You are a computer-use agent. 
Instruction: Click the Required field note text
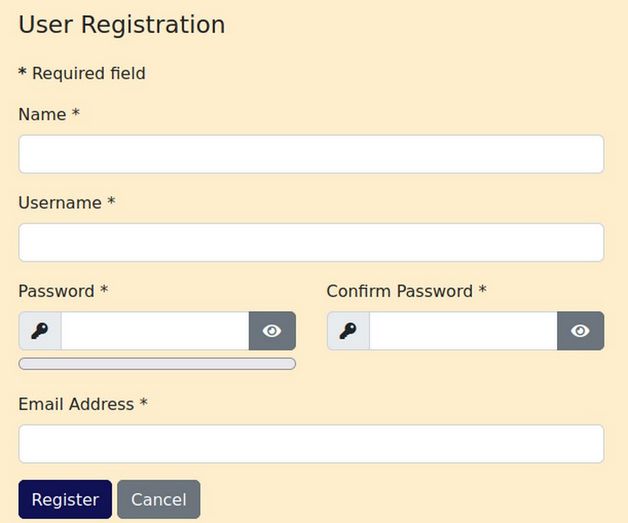click(x=89, y=73)
